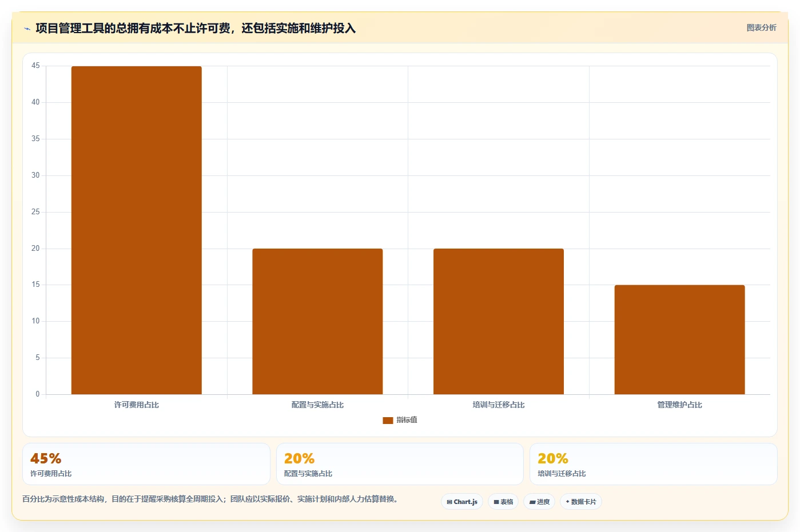Image resolution: width=800 pixels, height=532 pixels.
Task: Click the footnote text starting 百分比为示意性成本结构
Action: pos(210,499)
